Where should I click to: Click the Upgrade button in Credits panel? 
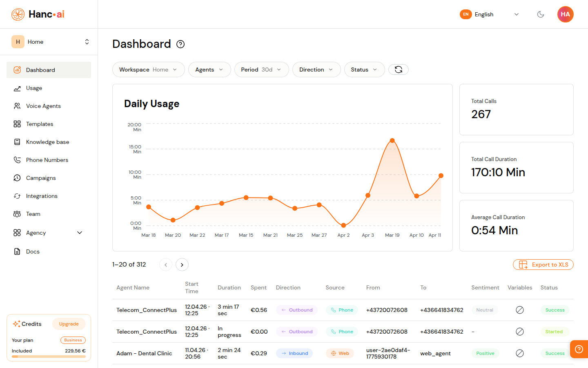(x=69, y=324)
